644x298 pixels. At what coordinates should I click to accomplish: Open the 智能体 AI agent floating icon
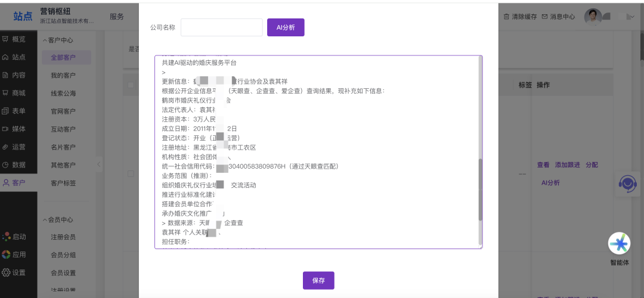pyautogui.click(x=619, y=243)
